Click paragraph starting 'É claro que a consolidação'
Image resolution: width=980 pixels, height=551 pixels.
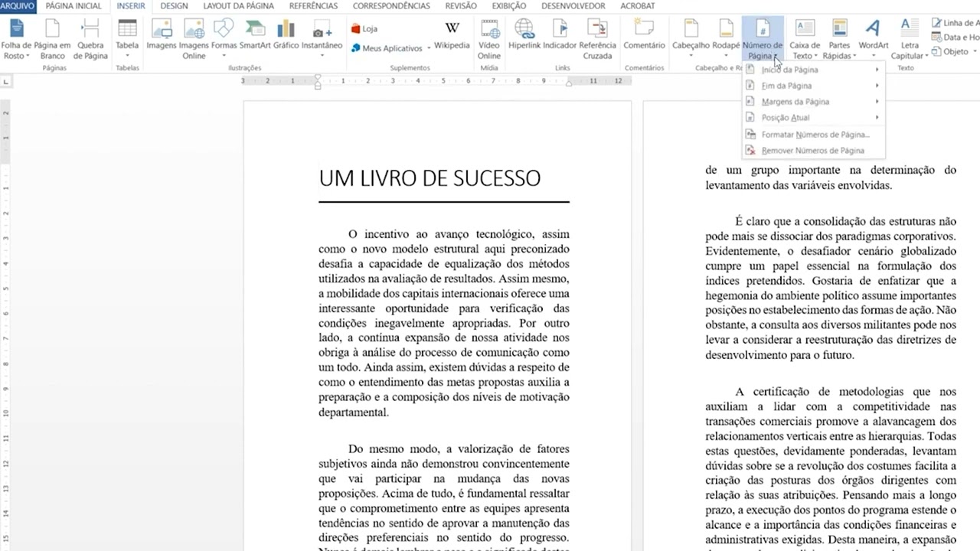[x=831, y=289]
